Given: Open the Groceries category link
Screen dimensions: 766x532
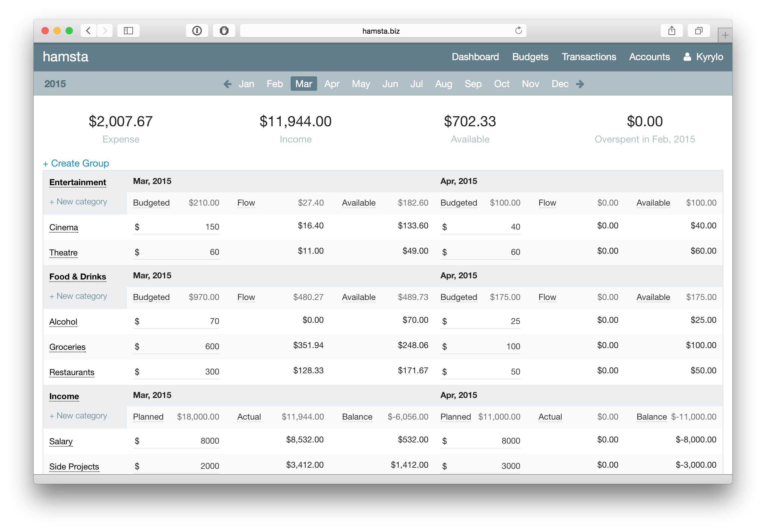Looking at the screenshot, I should [x=67, y=347].
